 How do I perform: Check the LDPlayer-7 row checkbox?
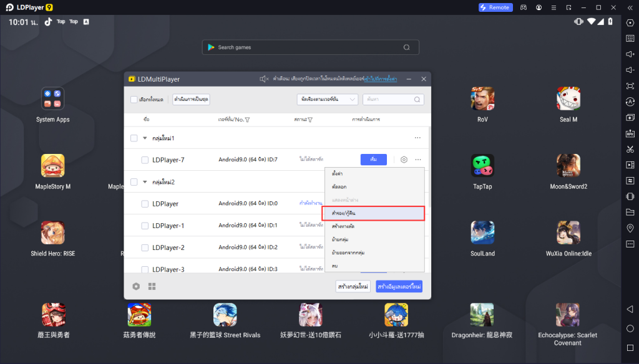point(145,160)
